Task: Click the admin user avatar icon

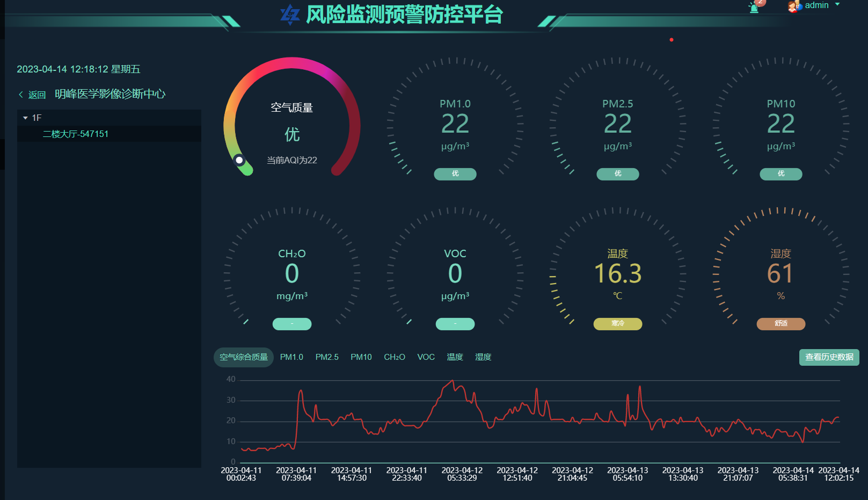Action: point(793,6)
